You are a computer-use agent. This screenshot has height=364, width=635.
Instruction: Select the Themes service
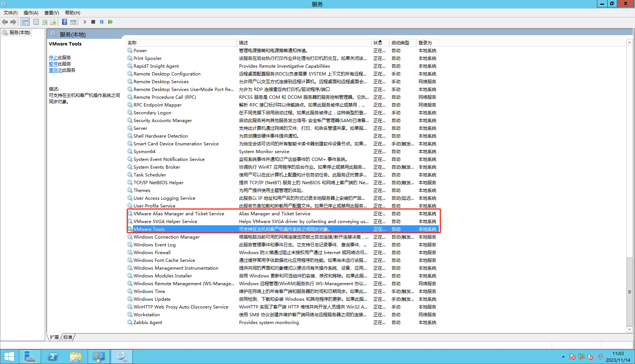(x=283, y=191)
